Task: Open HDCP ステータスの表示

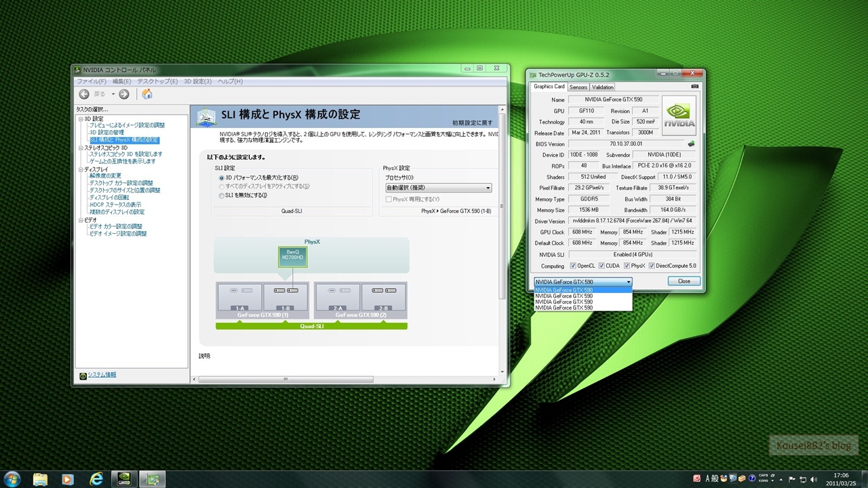Action: (115, 205)
